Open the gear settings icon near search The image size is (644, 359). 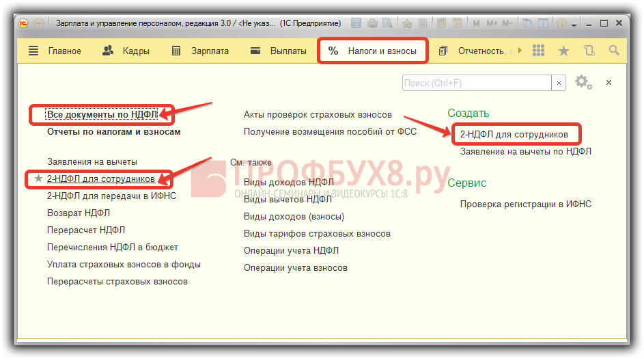click(x=582, y=83)
